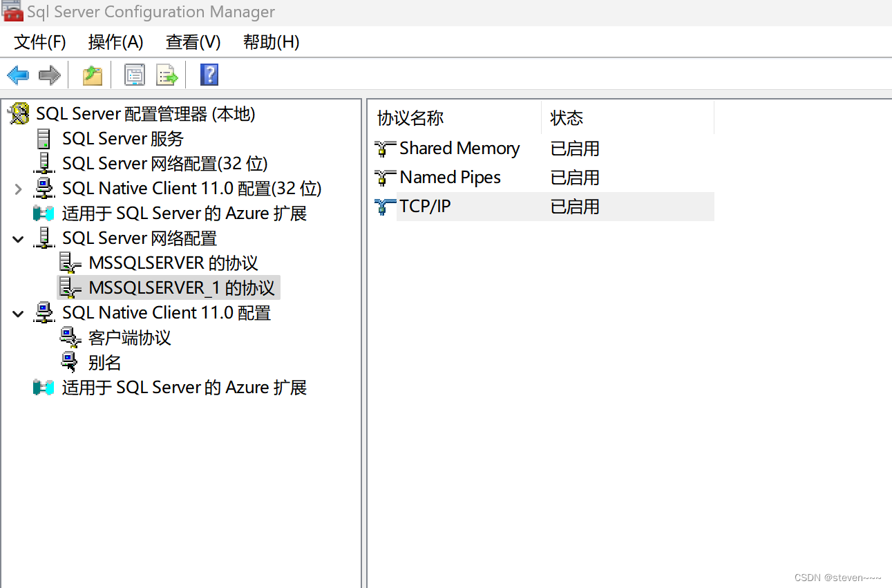Select first 适用于 SQL Server 的 Azure 扩展 label
The width and height of the screenshot is (892, 588).
[184, 214]
